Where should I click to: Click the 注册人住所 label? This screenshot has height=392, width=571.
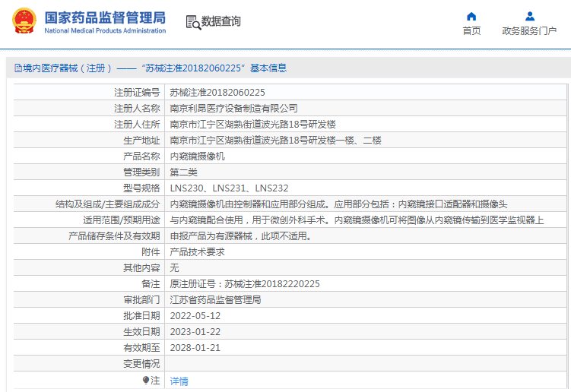pyautogui.click(x=137, y=125)
